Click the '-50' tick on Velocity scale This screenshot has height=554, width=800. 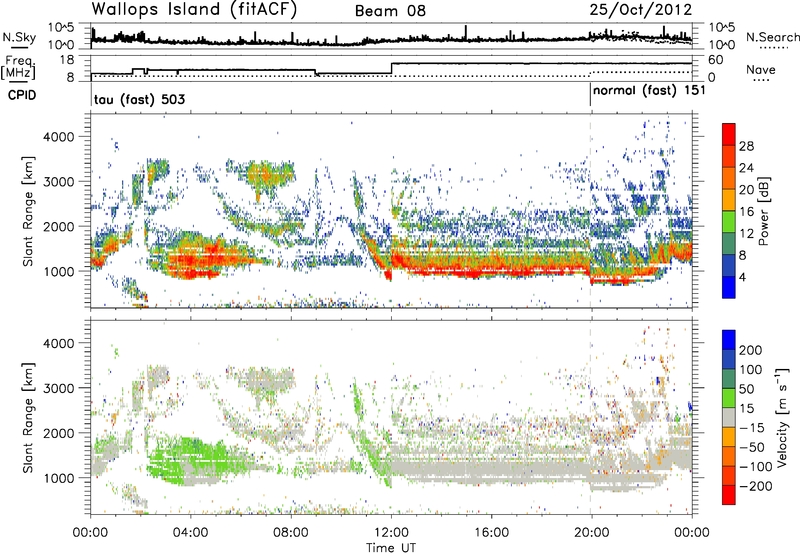pyautogui.click(x=752, y=447)
